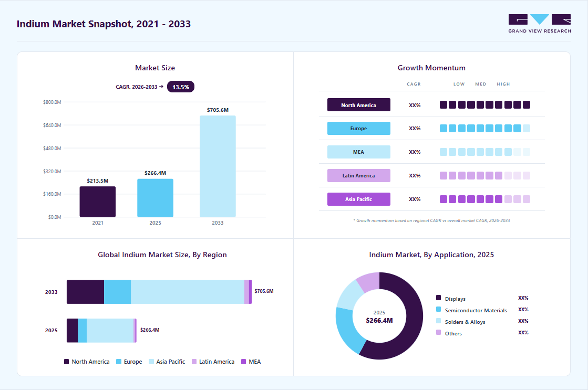Click the Displays XX% share value
588x391 pixels.
(523, 298)
